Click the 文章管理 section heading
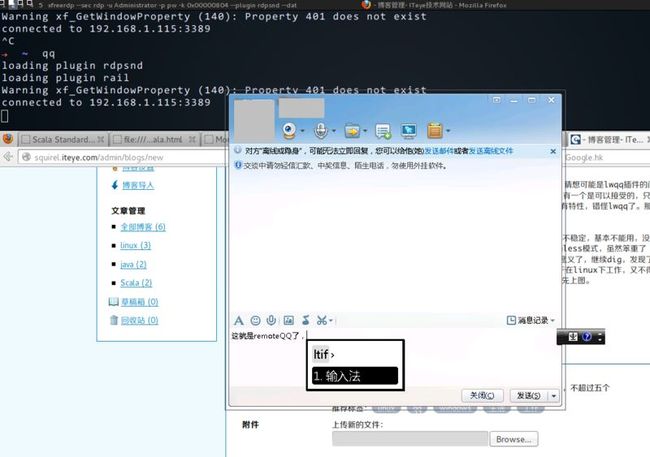The image size is (650, 457). point(128,210)
